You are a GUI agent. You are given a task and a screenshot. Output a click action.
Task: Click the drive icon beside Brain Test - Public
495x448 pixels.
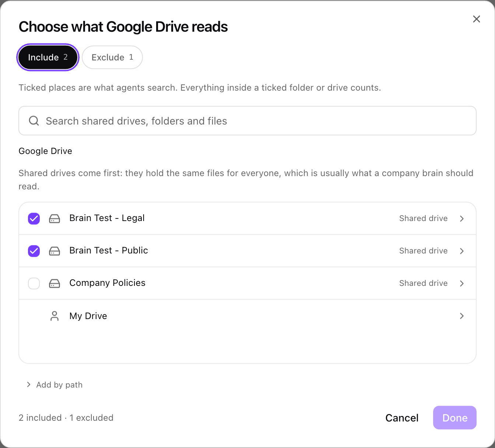(x=55, y=251)
